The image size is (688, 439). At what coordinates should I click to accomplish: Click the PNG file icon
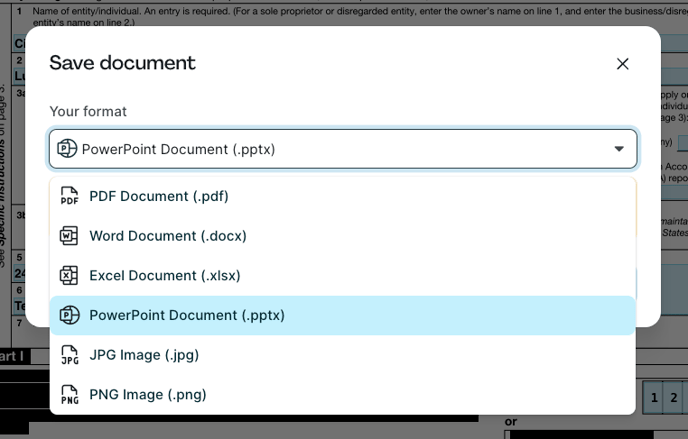point(70,395)
